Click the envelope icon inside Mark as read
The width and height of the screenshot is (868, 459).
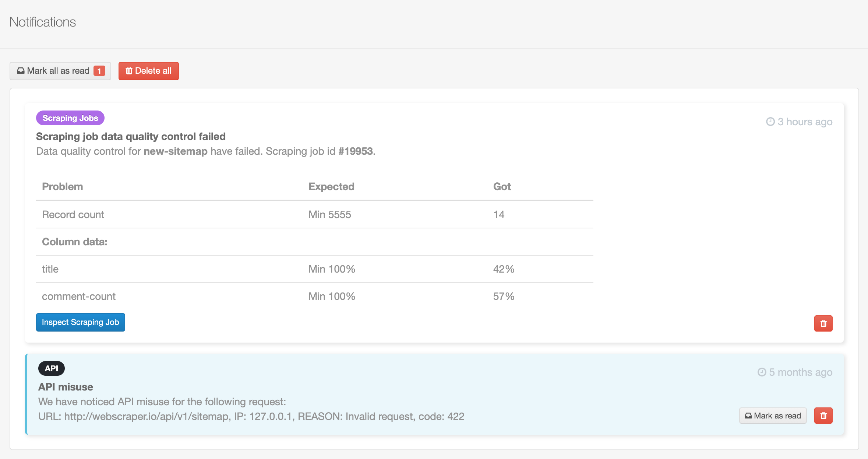(x=748, y=416)
